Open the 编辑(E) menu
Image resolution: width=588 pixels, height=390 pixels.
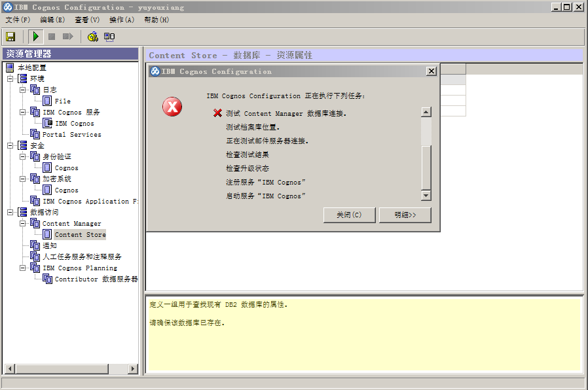coord(52,20)
